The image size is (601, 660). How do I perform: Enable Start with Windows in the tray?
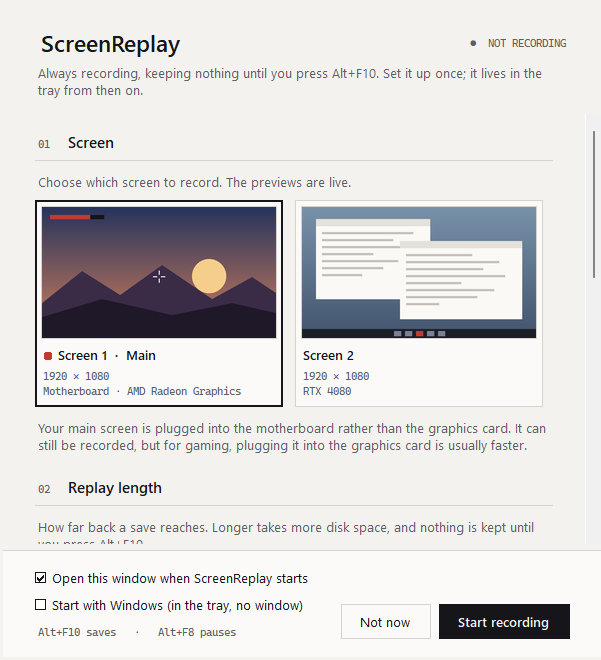pos(40,605)
